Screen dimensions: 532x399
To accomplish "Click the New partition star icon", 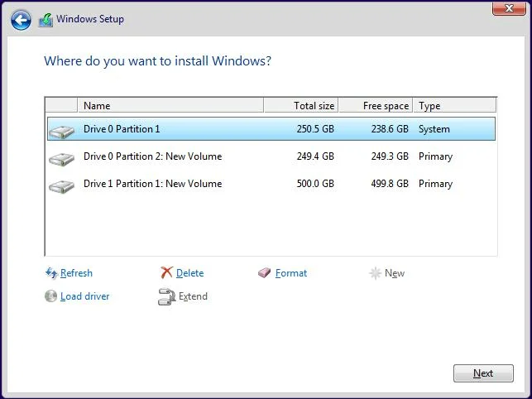I will (x=375, y=273).
